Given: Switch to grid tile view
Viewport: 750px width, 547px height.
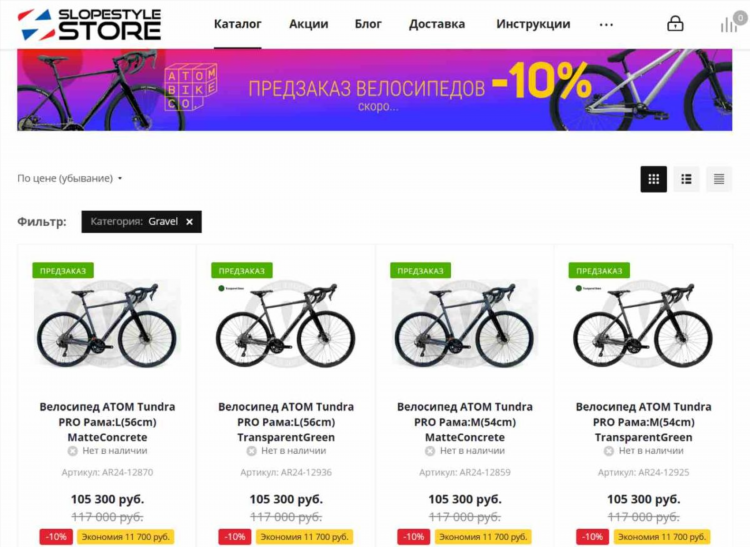Looking at the screenshot, I should pos(653,179).
